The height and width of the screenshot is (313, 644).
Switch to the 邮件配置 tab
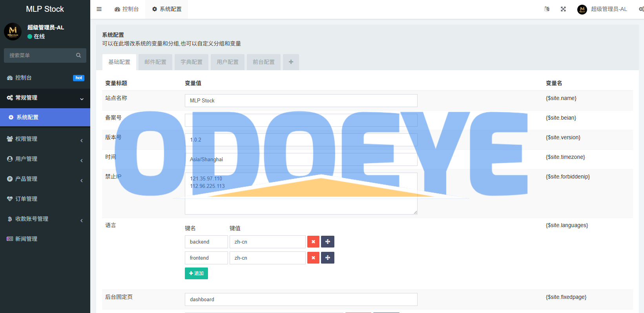155,62
